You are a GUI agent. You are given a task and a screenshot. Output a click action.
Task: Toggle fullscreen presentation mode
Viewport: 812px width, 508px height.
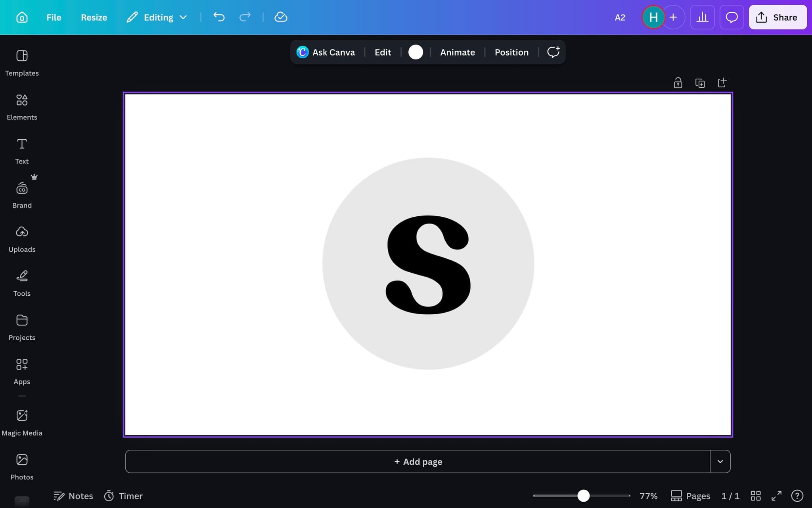tap(776, 496)
